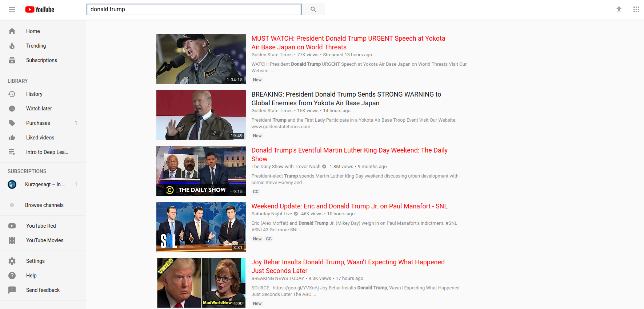
Task: Click The Daily Show thumbnail
Action: [x=201, y=171]
